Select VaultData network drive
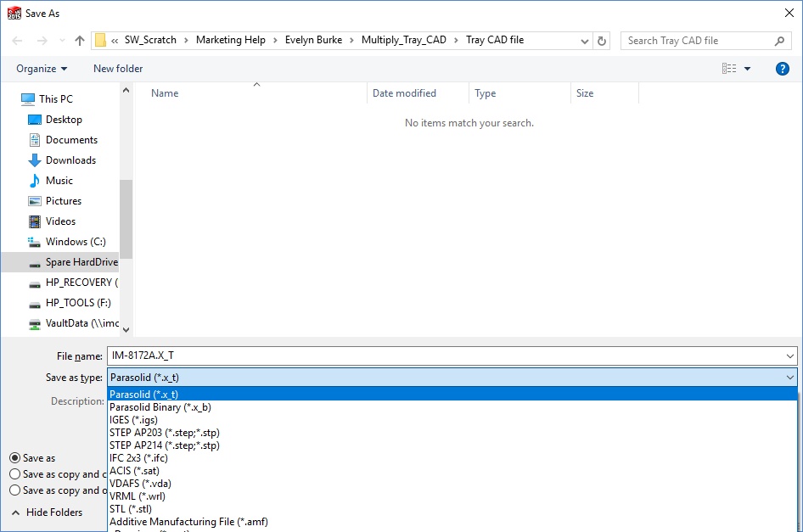 click(x=82, y=323)
